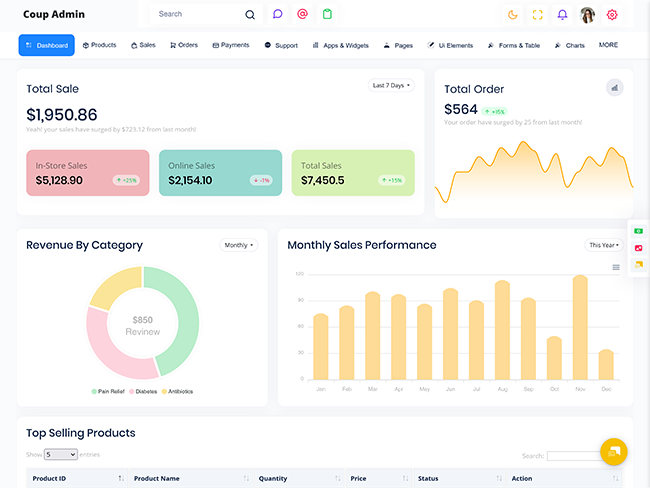Toggle Pain Relief legend in donut chart
This screenshot has width=650, height=488.
pos(109,391)
